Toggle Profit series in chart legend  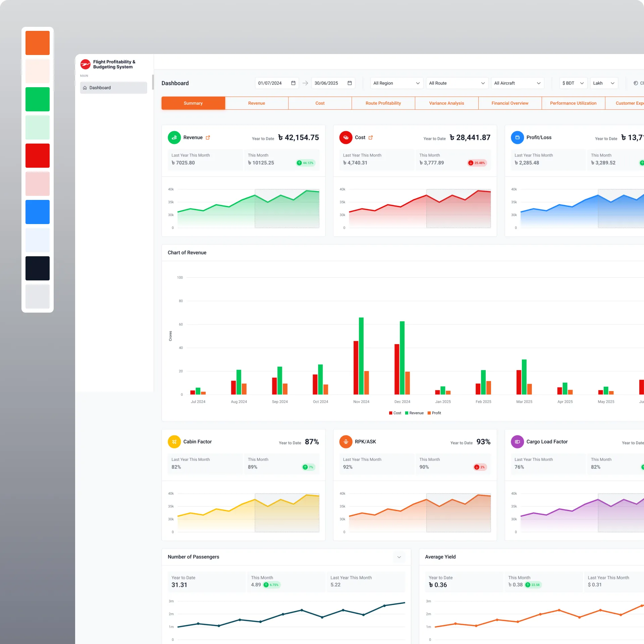click(434, 413)
